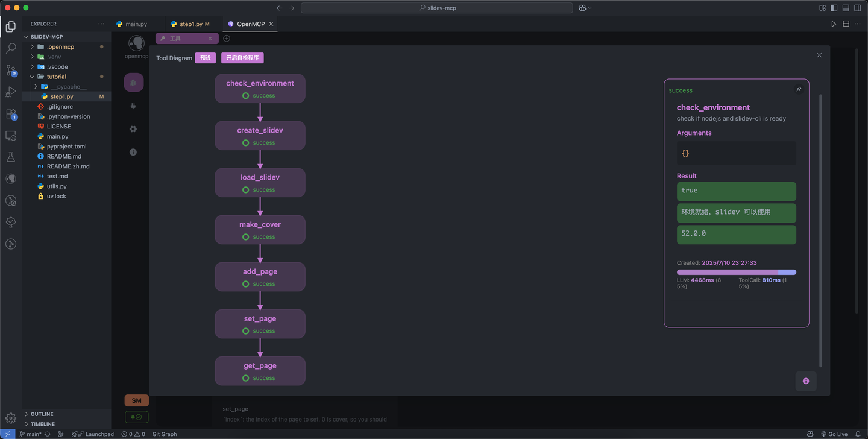This screenshot has width=868, height=439.
Task: Split the editor layout icon
Action: point(846,24)
